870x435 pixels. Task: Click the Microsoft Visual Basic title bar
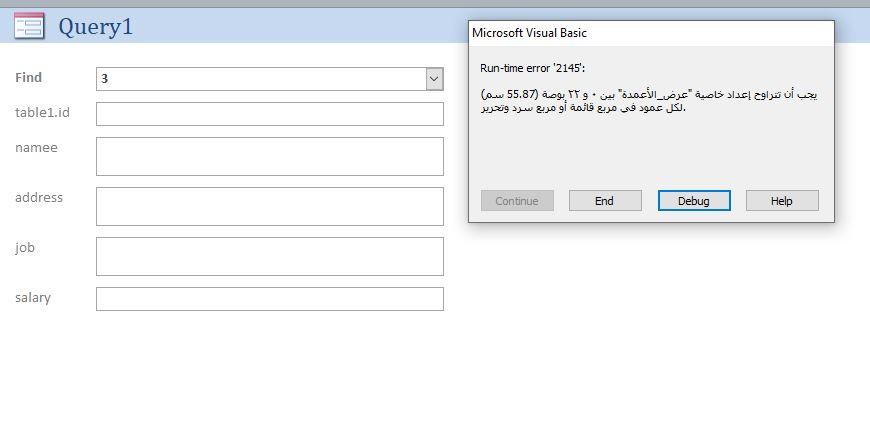[x=651, y=33]
